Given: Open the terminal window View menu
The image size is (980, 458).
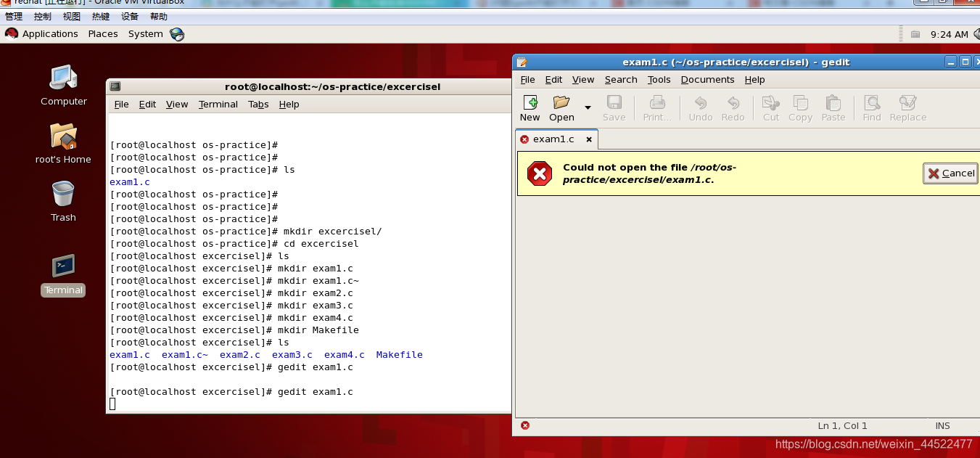Looking at the screenshot, I should 177,105.
